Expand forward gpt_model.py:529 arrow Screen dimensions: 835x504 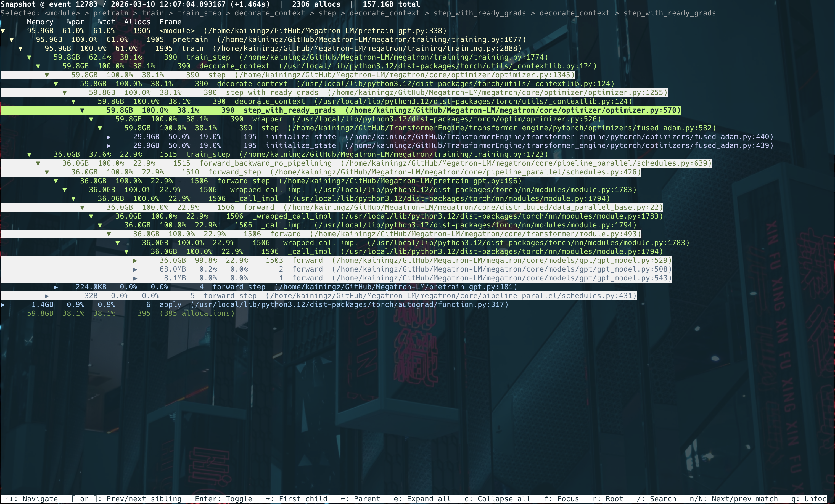[135, 261]
